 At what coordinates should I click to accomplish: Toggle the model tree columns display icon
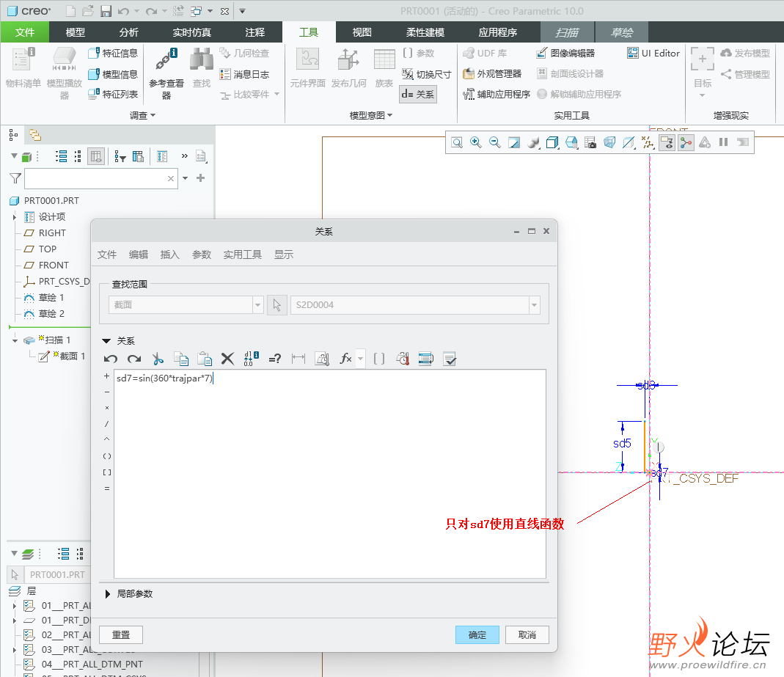click(96, 156)
